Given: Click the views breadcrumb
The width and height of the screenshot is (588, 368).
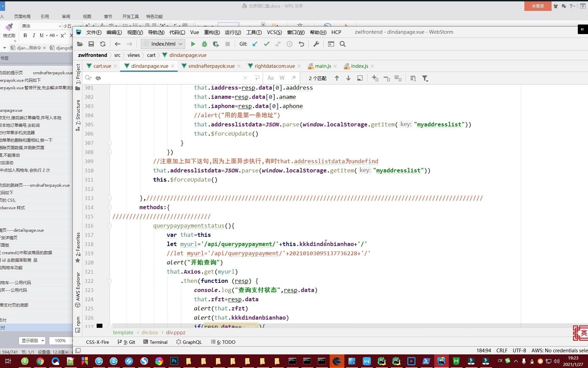Looking at the screenshot, I should 133,55.
